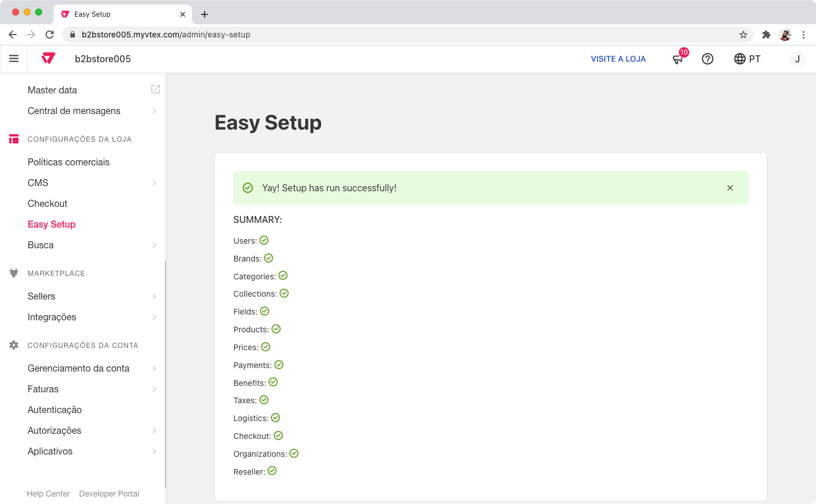Screen dimensions: 816x504
Task: Click VISITE A LOJA link
Action: (x=618, y=59)
